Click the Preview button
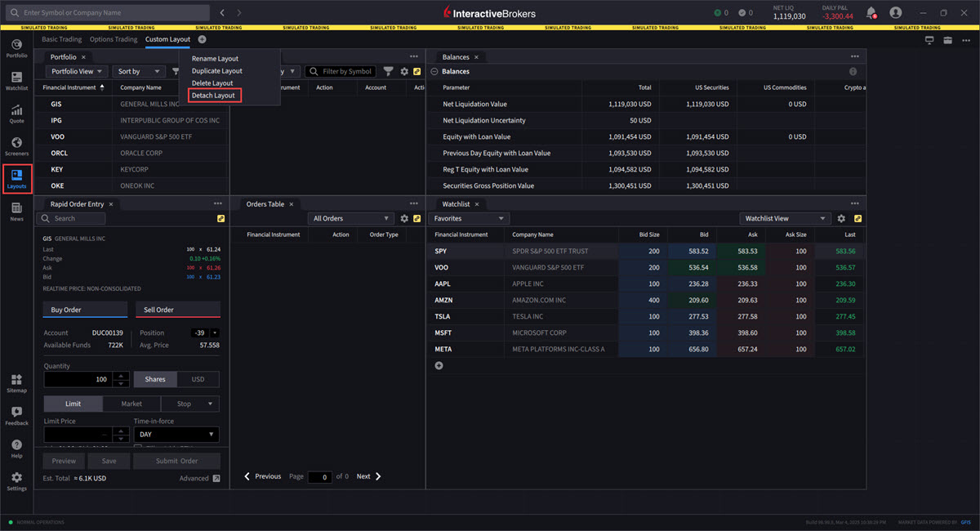The width and height of the screenshot is (980, 531). pyautogui.click(x=65, y=461)
